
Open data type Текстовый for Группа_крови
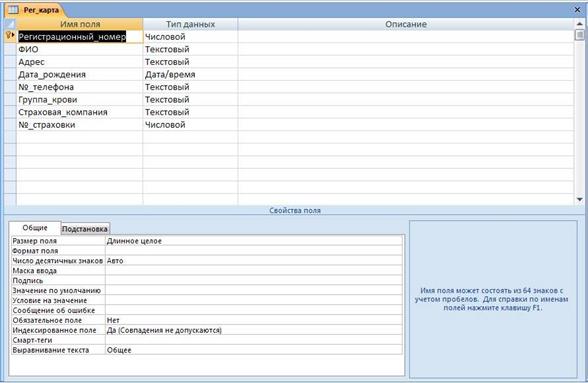(x=190, y=99)
